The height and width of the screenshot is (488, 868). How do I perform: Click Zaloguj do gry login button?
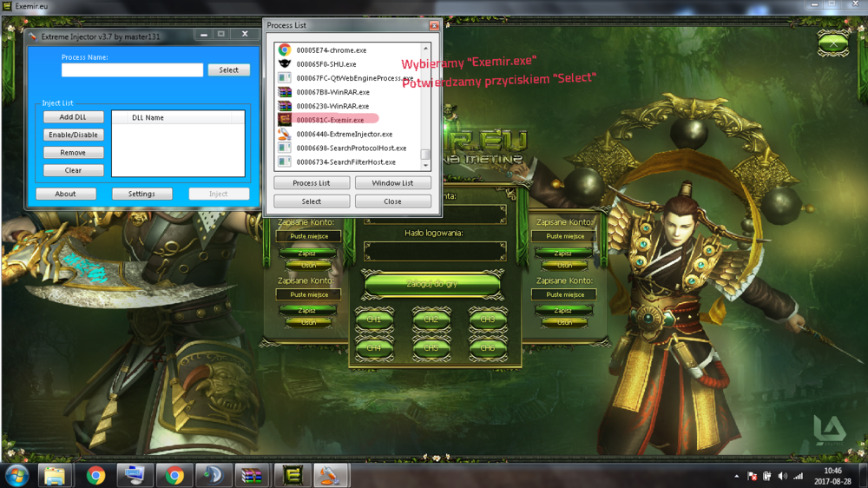coord(431,284)
